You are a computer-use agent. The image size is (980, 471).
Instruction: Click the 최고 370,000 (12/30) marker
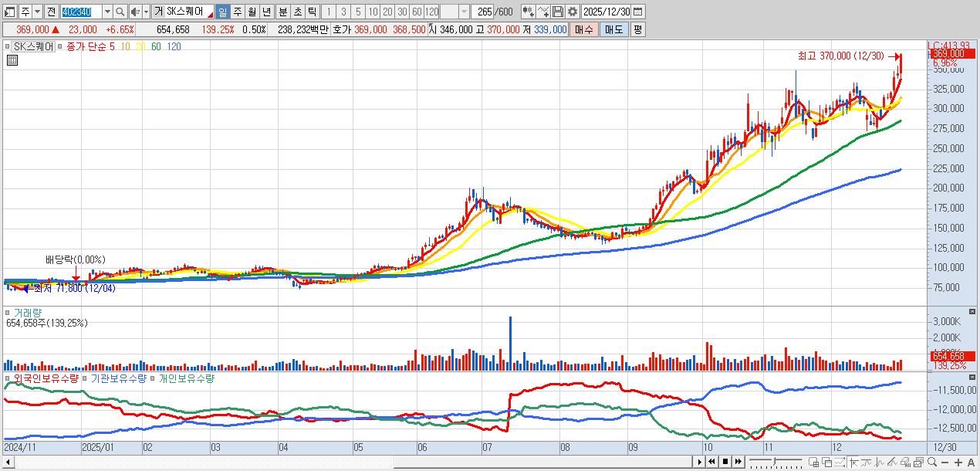tap(840, 56)
